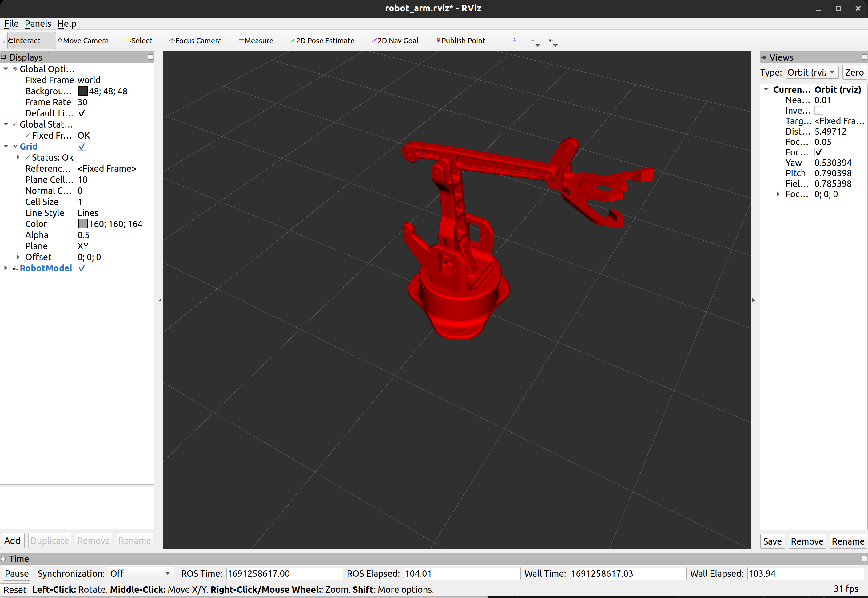The width and height of the screenshot is (868, 598).
Task: Pick the Measure tool
Action: coord(256,41)
